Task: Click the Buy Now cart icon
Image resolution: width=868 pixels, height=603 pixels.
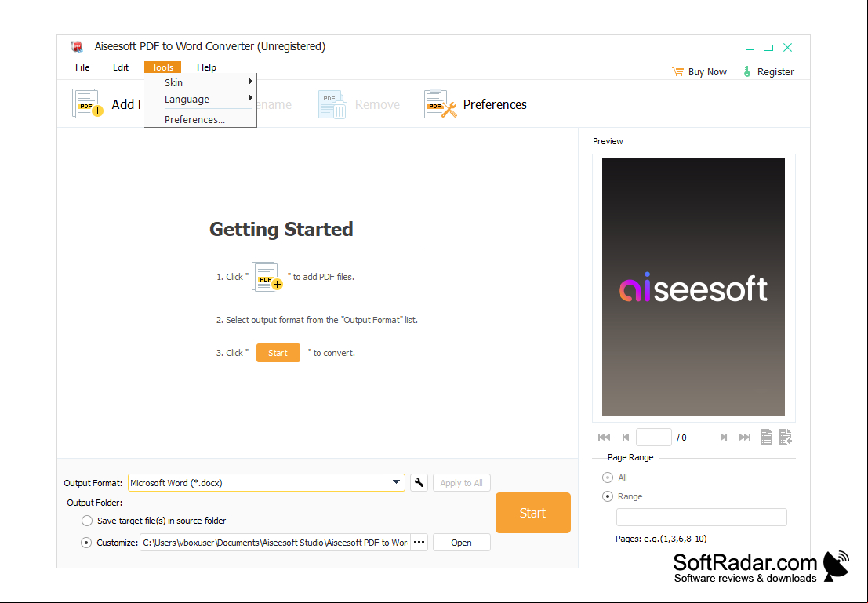Action: pos(677,71)
